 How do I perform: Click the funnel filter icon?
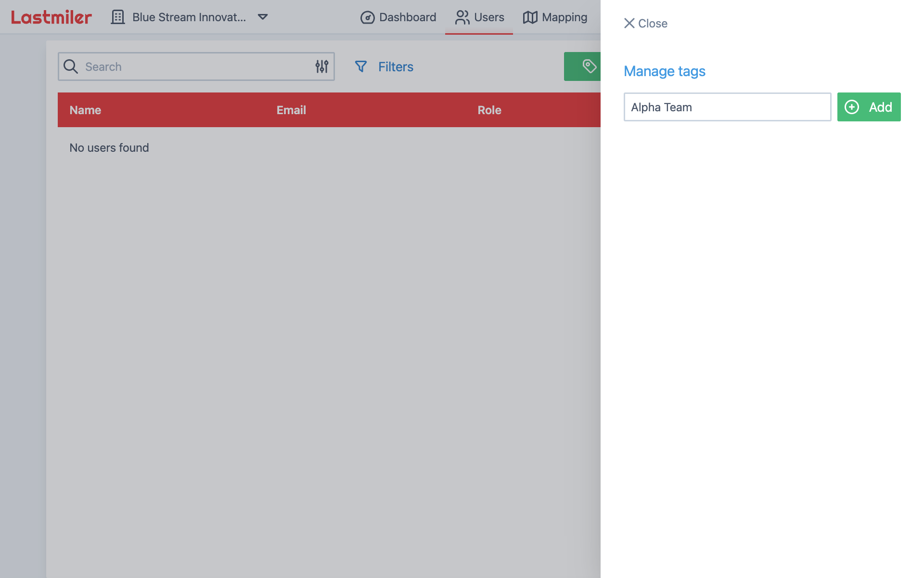(361, 66)
